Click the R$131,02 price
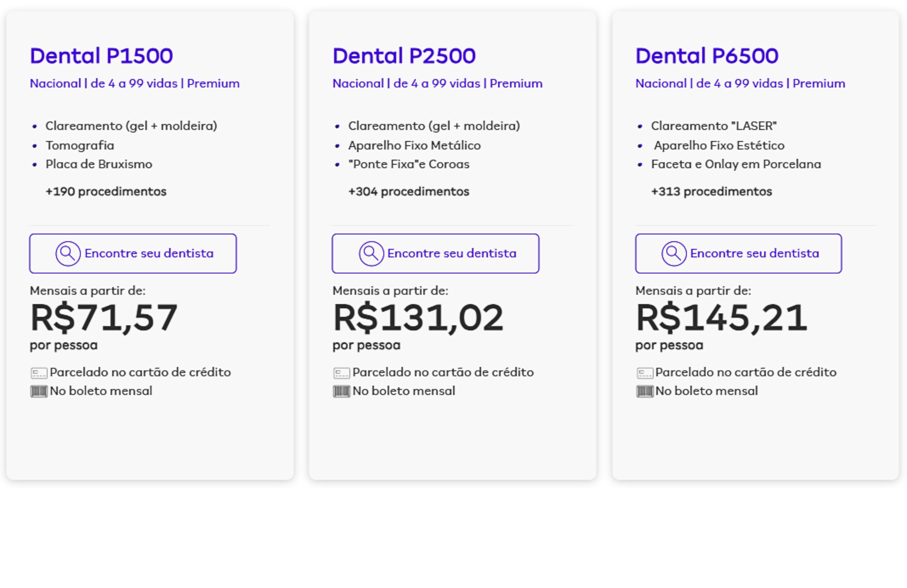The height and width of the screenshot is (588, 907). click(x=418, y=318)
